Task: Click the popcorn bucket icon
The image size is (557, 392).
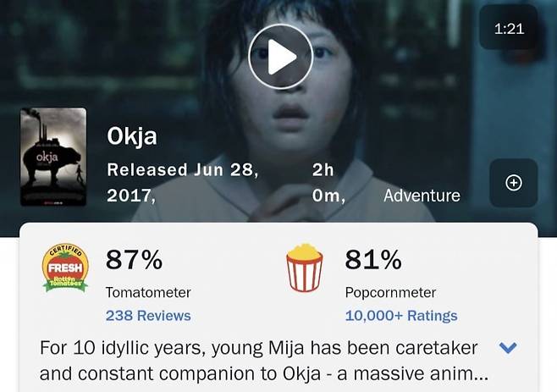Action: point(304,268)
